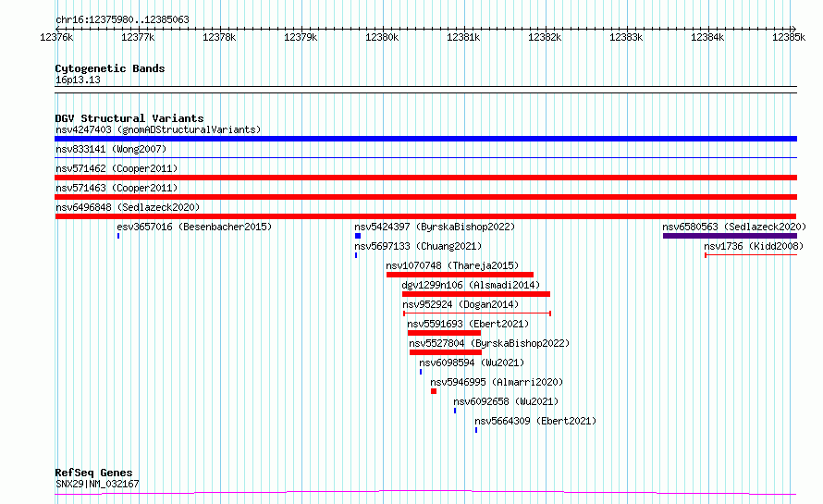The height and width of the screenshot is (504, 823).
Task: Click the 12378k ruler tick label
Action: [219, 37]
